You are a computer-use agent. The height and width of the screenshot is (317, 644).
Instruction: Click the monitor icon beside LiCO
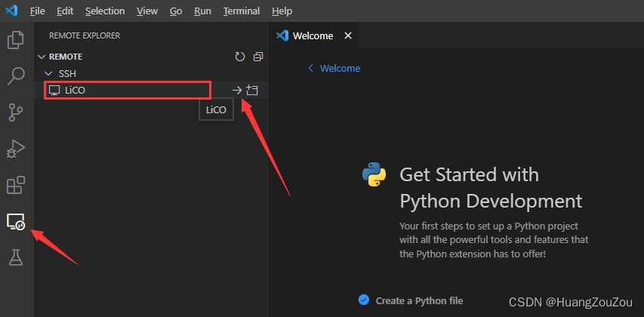pos(54,91)
